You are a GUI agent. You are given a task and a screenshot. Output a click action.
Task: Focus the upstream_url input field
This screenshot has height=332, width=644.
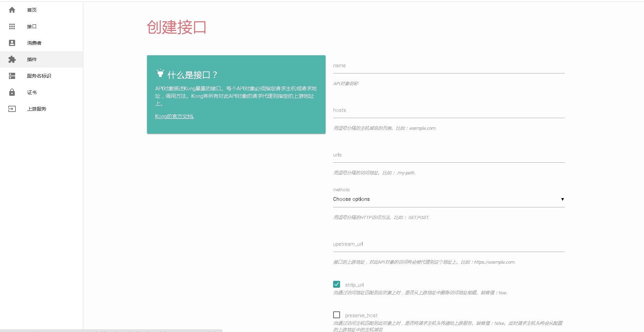tap(449, 244)
